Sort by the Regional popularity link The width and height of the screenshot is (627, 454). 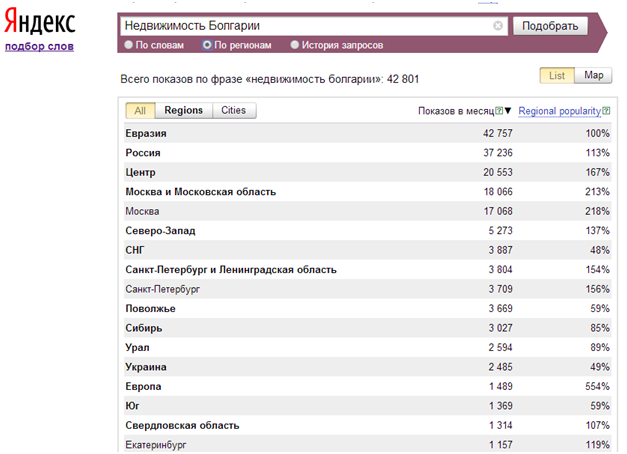point(559,111)
